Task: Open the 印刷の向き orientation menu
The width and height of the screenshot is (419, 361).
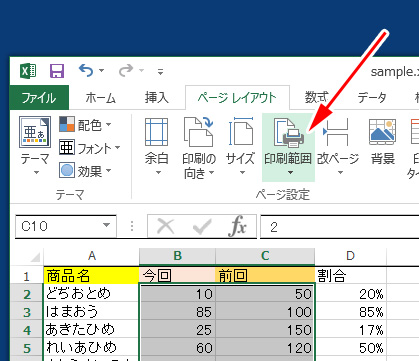Action: click(x=199, y=147)
